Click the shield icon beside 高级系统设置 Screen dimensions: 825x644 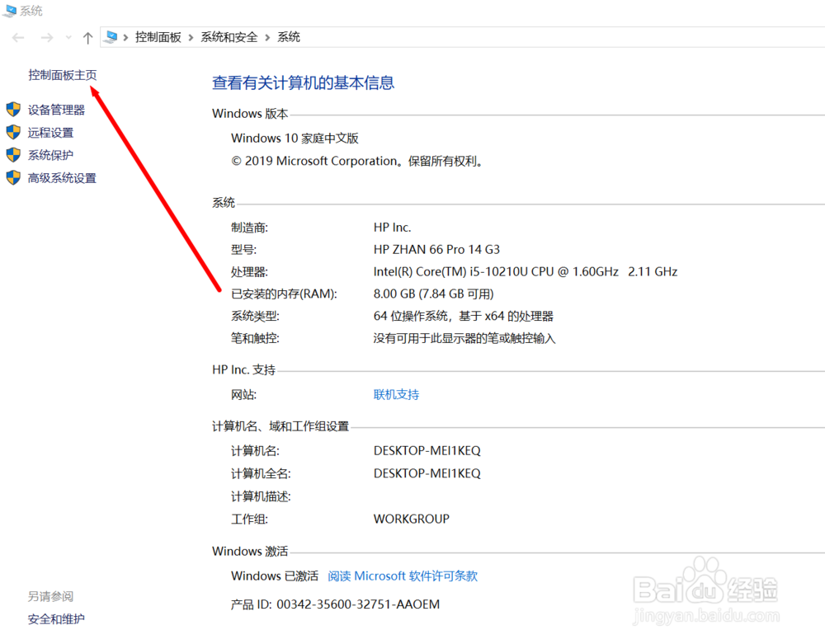pos(14,177)
